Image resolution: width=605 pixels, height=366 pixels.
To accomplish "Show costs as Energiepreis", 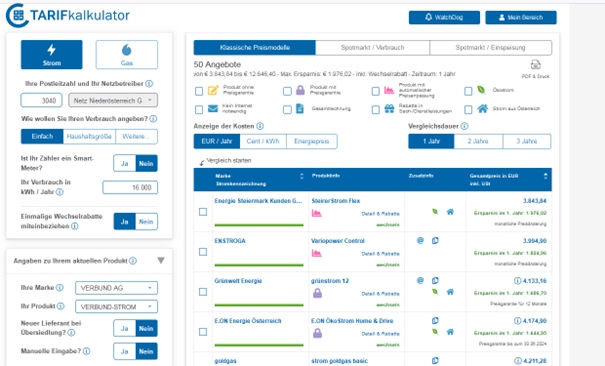I will click(311, 141).
